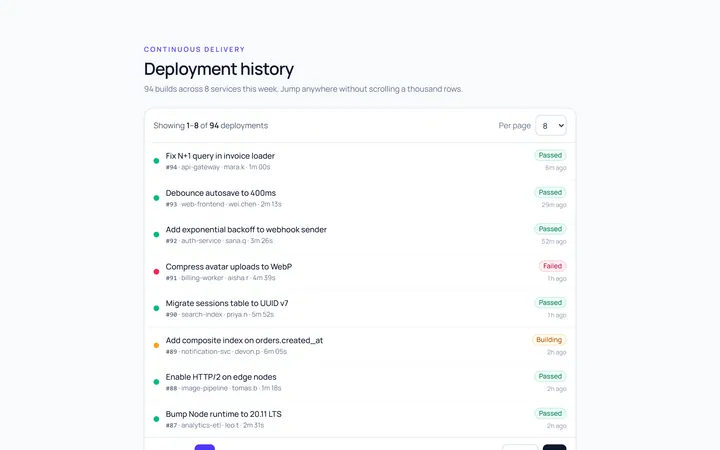Open deployment 'Debounce autosave to 400ms'
The image size is (720, 450).
[220, 193]
